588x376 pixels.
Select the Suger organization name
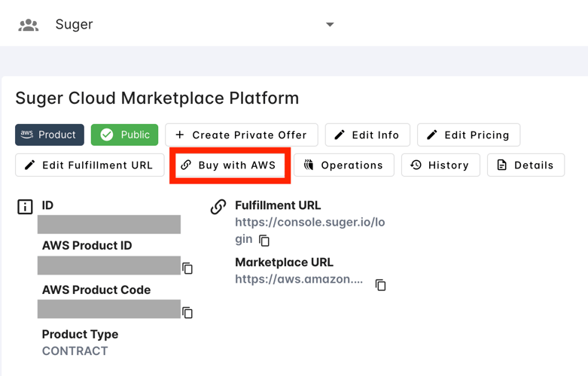coord(74,24)
